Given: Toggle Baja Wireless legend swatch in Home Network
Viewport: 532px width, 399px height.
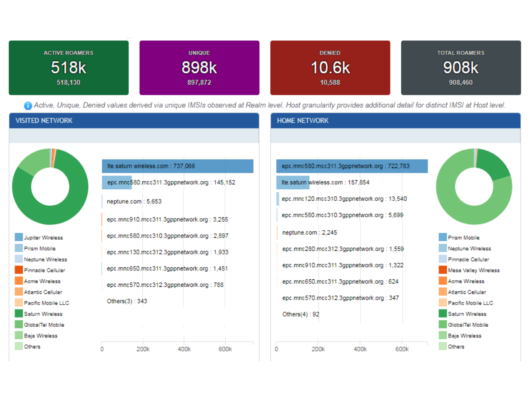Looking at the screenshot, I should (443, 336).
